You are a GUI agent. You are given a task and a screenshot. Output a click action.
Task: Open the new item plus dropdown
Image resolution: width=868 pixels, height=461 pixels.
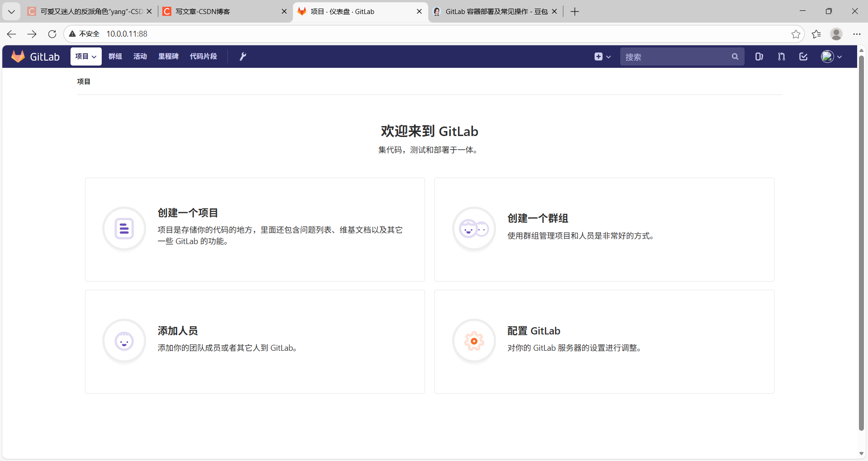[603, 56]
